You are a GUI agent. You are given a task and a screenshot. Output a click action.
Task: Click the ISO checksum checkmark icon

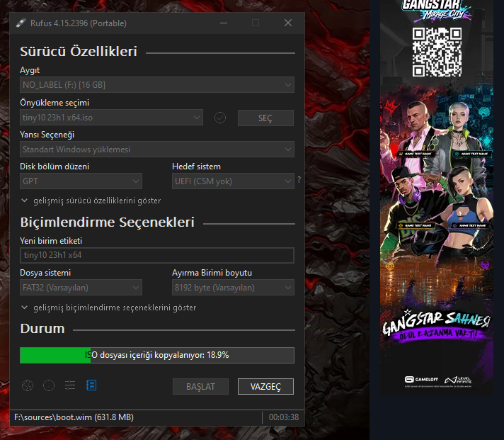click(x=220, y=118)
